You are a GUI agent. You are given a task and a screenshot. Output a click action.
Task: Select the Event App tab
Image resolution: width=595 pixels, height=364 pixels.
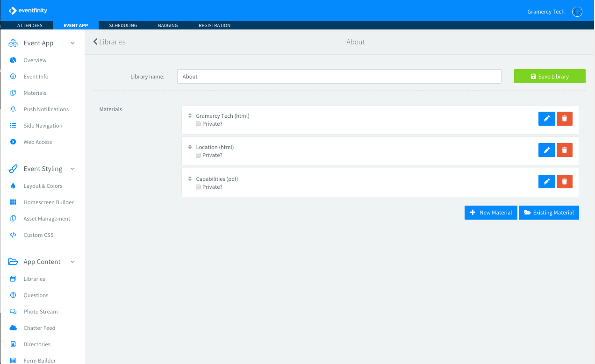point(76,25)
